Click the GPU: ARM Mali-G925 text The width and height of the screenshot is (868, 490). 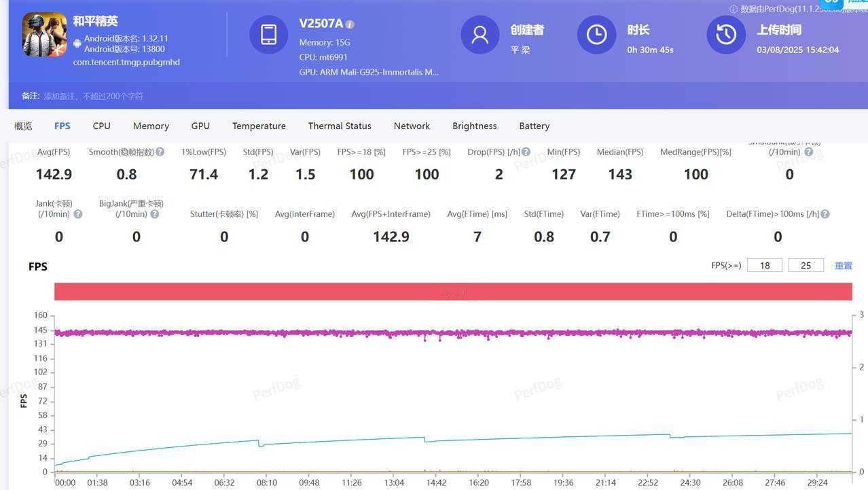pyautogui.click(x=369, y=72)
